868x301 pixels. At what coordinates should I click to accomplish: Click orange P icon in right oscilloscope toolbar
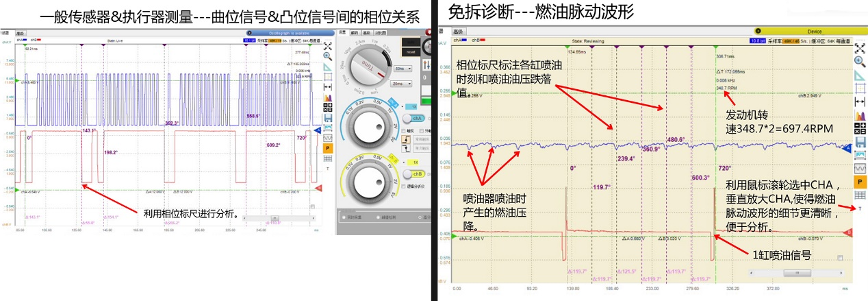point(860,183)
